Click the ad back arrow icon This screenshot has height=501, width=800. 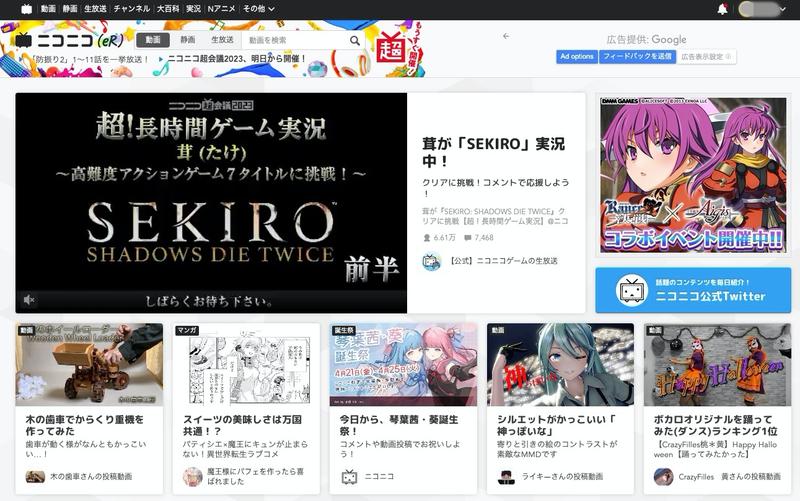point(506,36)
